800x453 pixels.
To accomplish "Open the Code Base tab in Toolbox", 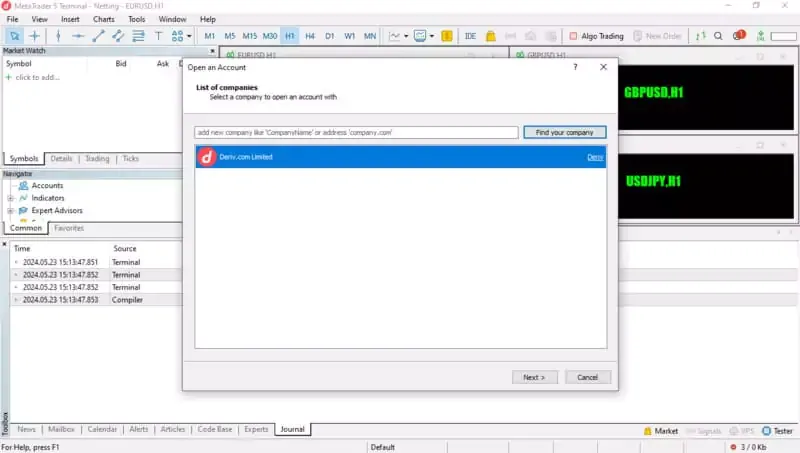I will click(215, 429).
